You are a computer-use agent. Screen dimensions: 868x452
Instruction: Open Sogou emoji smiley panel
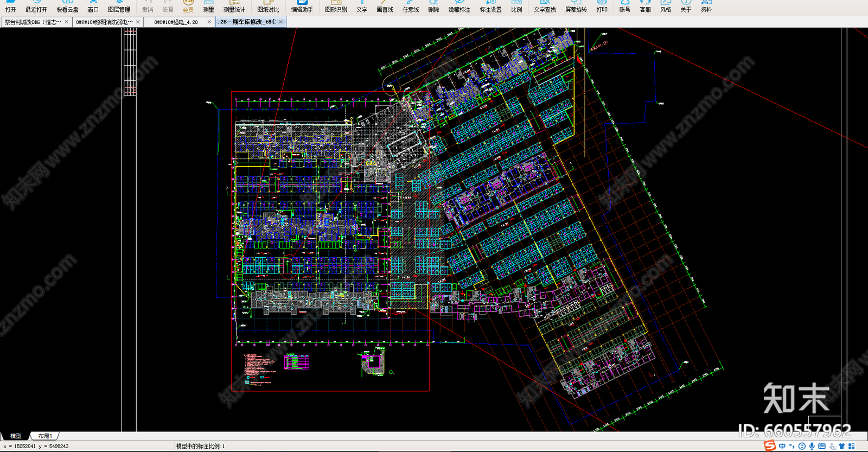pos(802,446)
